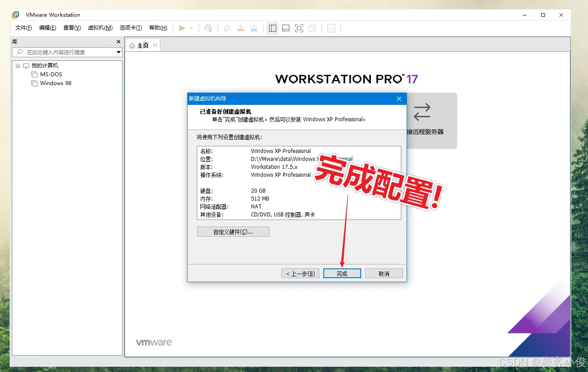Click the My Computer monitor icon
Viewport: 588px width, 372px height.
[x=26, y=66]
